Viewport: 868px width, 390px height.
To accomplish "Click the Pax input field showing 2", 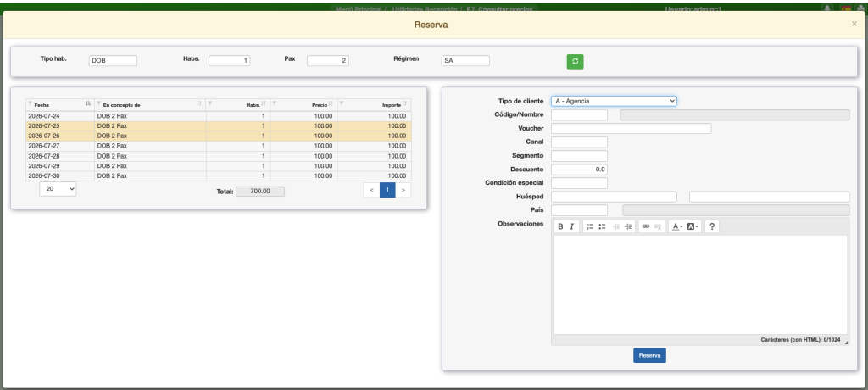I will (328, 61).
